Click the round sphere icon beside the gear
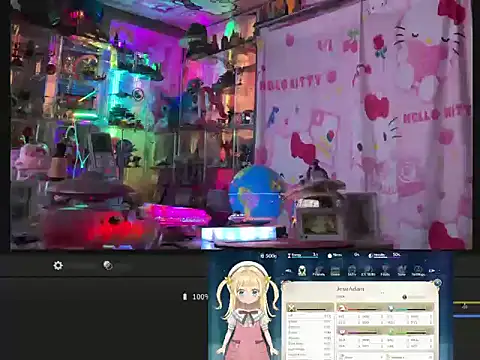Viewport: 480px width, 360px height. tap(108, 265)
